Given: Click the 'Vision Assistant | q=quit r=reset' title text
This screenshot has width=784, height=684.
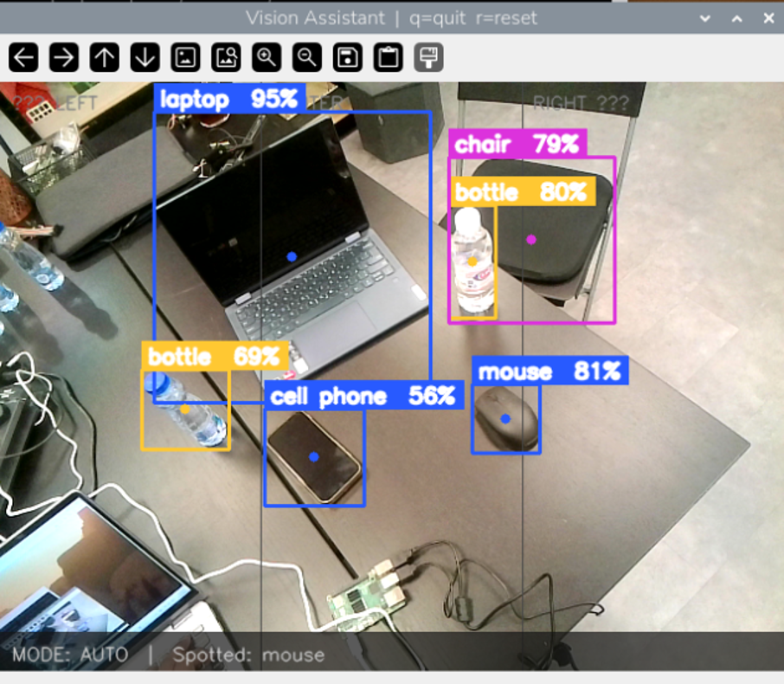Looking at the screenshot, I should tap(391, 18).
